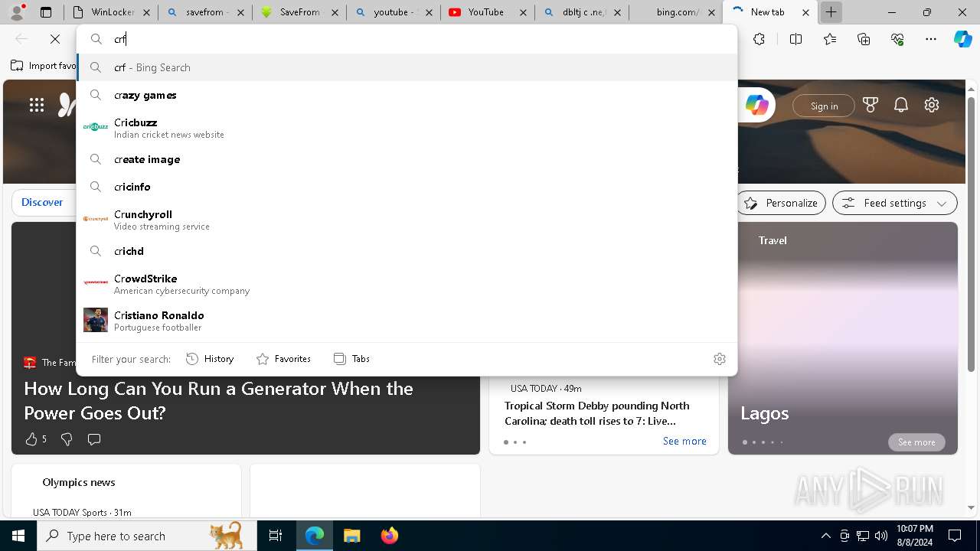This screenshot has width=980, height=551.
Task: Show hidden system tray icons
Action: (x=825, y=536)
